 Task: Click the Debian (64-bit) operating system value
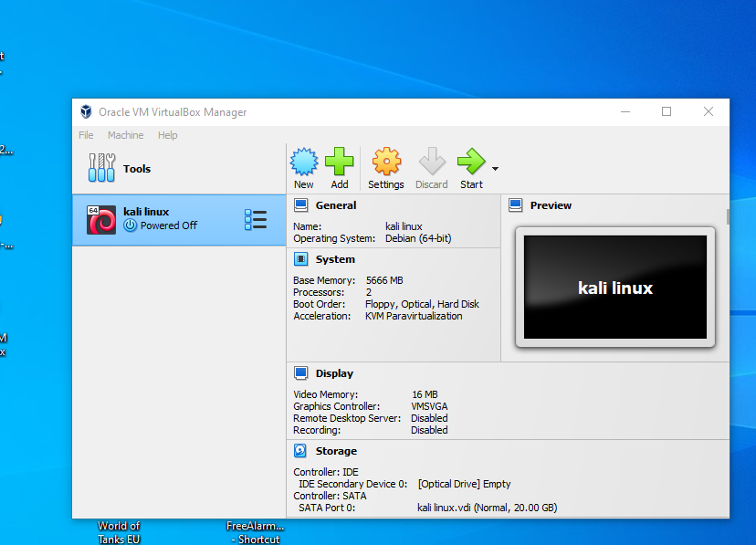coord(418,238)
